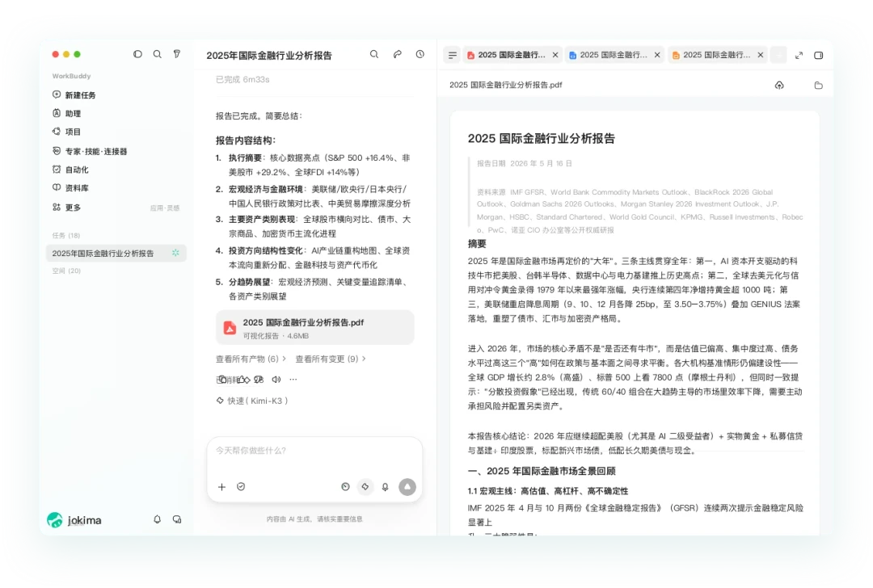Click PDF title 2025 国际金融行业分析报告
This screenshot has width=873, height=588.
(541, 138)
